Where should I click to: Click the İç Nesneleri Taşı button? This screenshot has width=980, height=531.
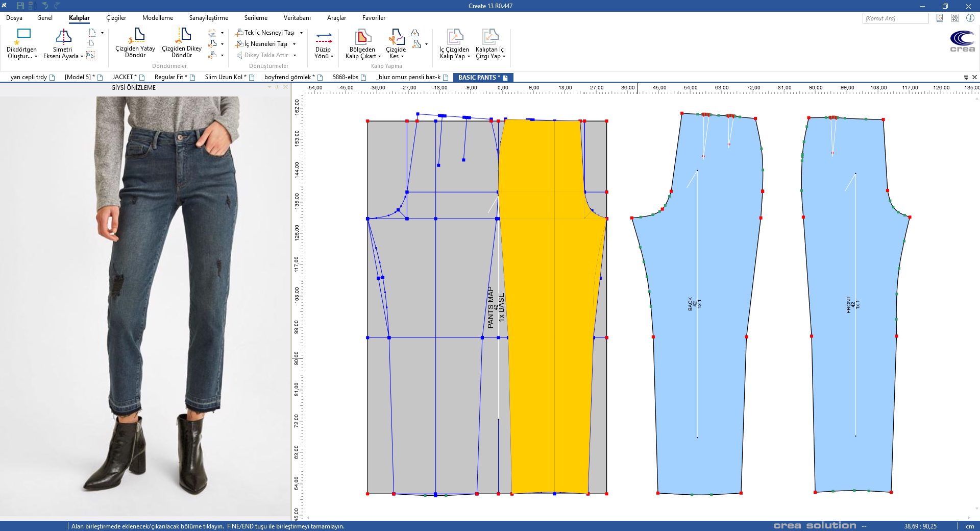pos(265,44)
